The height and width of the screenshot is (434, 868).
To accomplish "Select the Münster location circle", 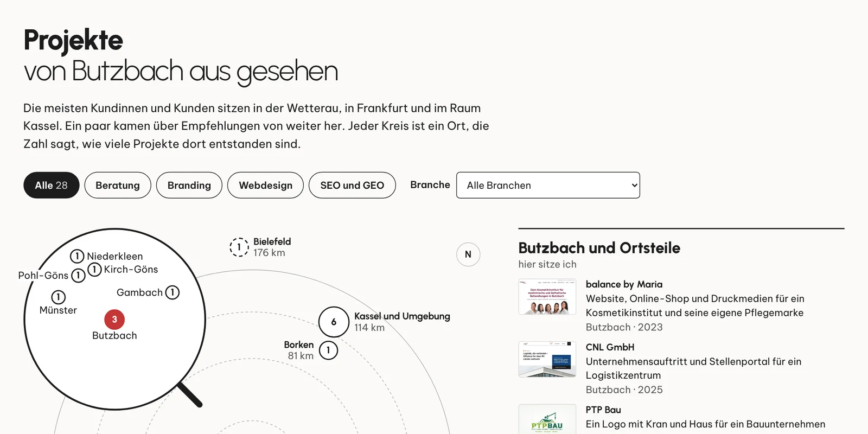I will [58, 297].
